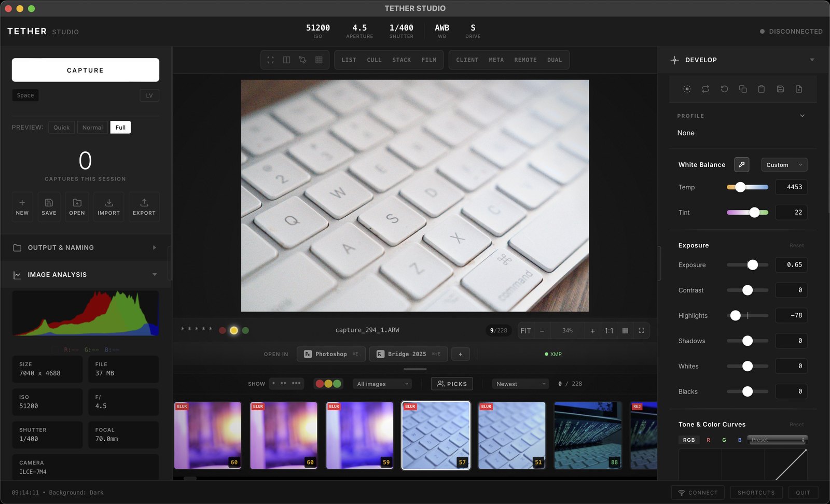Click the Highlights slider handle
The image size is (830, 504).
(736, 315)
